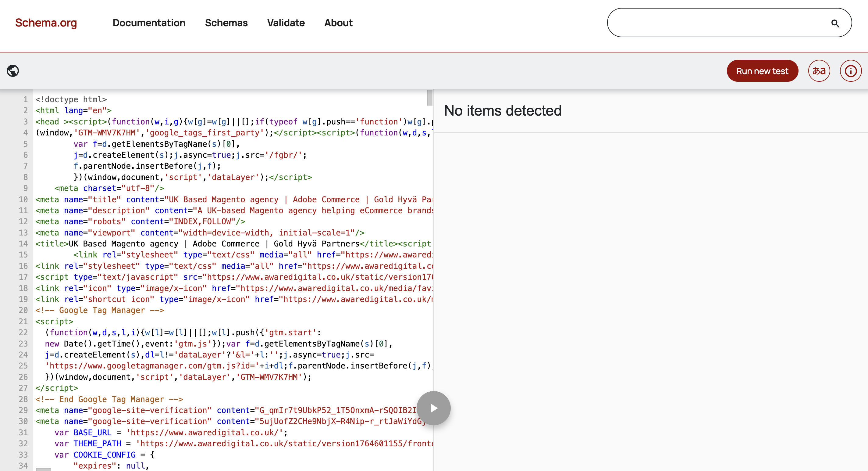Image resolution: width=868 pixels, height=471 pixels.
Task: Click line number 20 in gutter
Action: click(x=23, y=310)
